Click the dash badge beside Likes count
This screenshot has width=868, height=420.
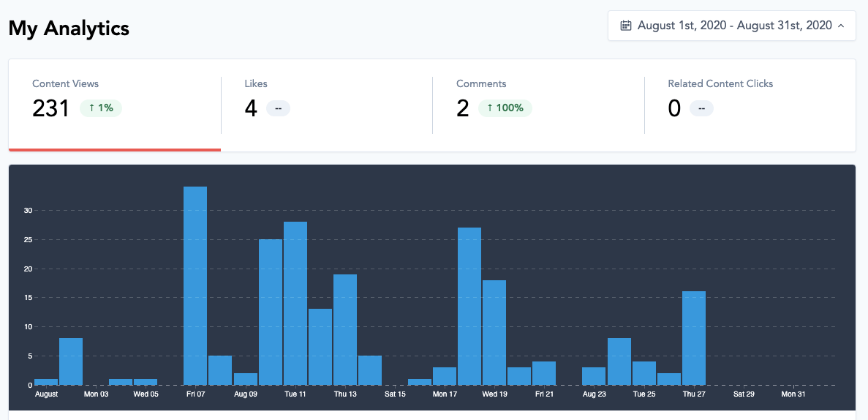click(x=278, y=108)
